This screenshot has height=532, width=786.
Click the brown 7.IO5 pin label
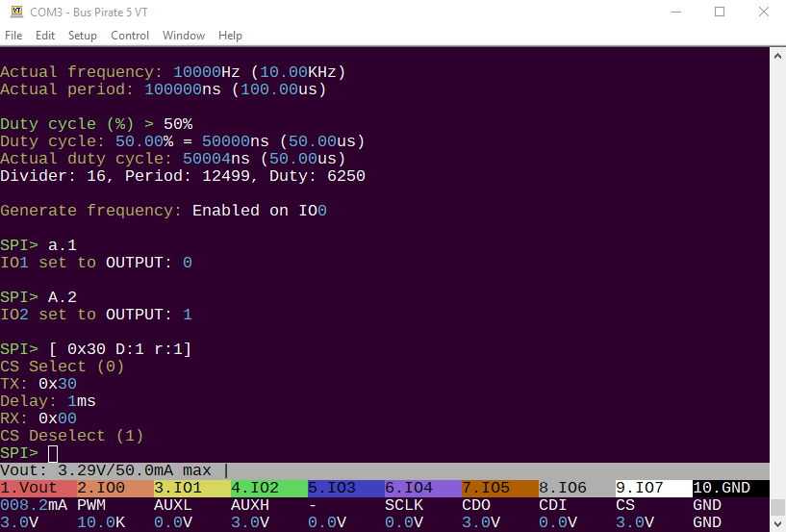pos(500,488)
